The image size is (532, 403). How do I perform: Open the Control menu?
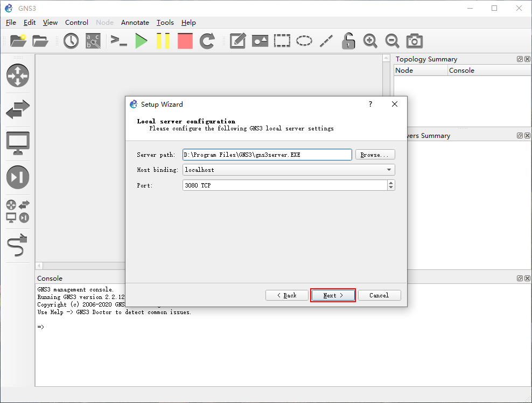76,23
